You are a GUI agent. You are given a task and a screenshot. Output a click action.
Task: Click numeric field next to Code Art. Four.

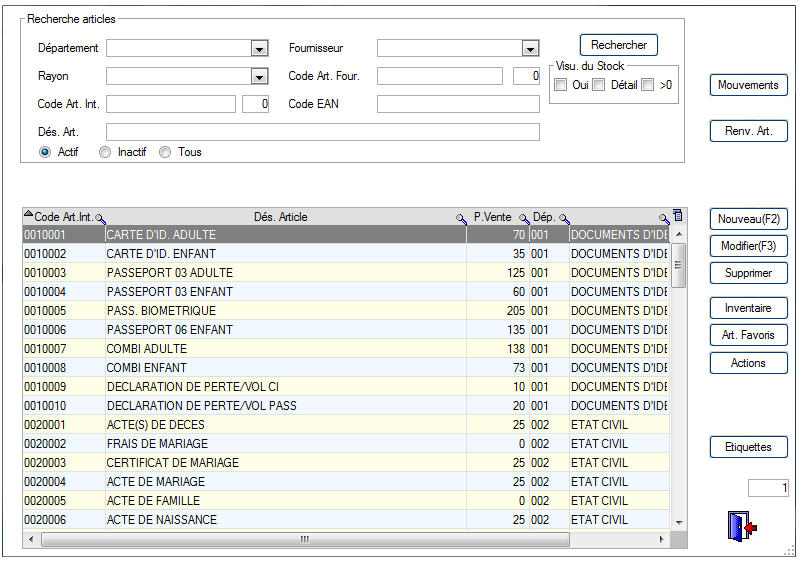[x=526, y=76]
